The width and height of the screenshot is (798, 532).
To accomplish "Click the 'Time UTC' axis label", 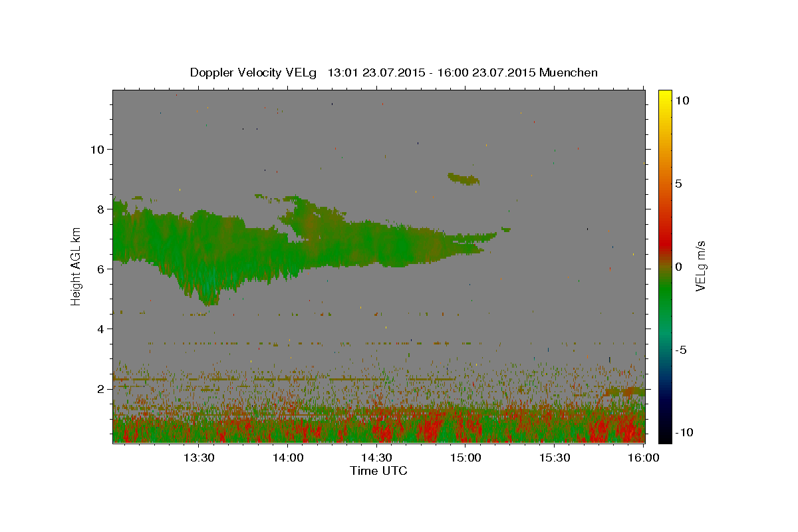I will coord(378,471).
